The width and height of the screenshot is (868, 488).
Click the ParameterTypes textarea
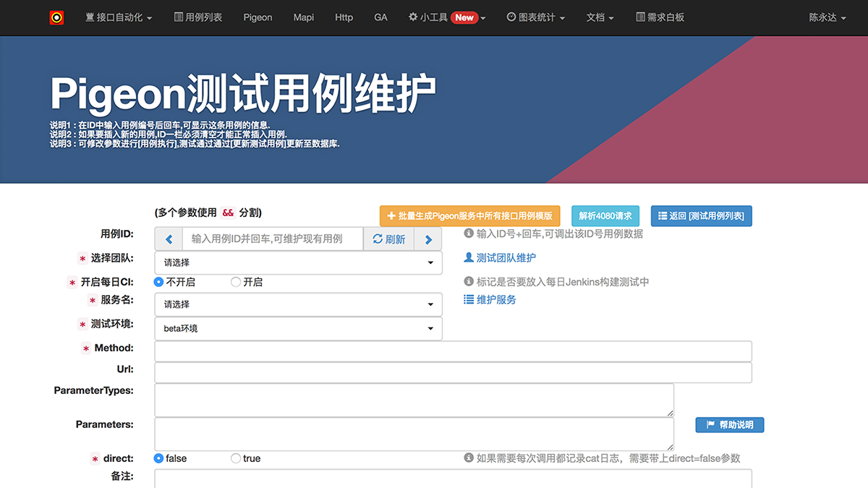tap(414, 400)
